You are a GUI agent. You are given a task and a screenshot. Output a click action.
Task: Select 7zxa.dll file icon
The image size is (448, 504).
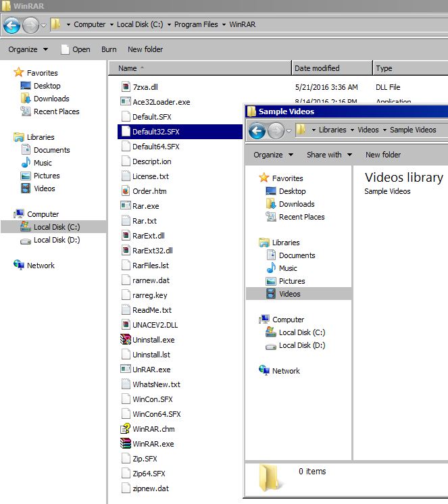(x=125, y=86)
